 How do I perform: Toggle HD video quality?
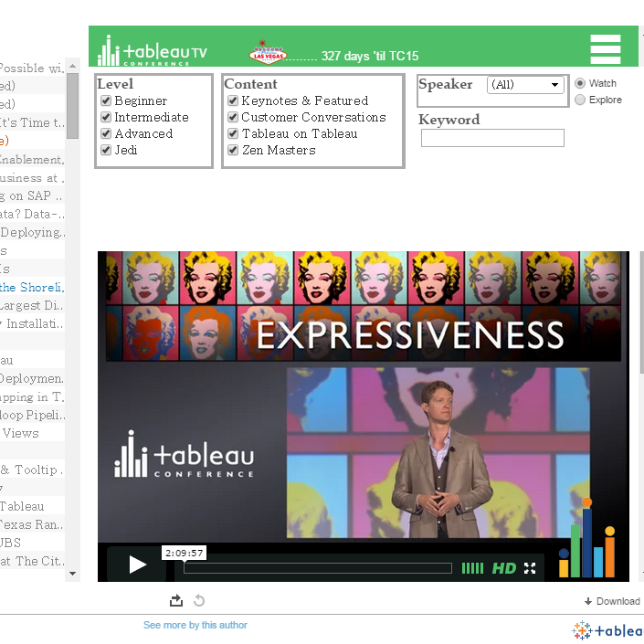pos(504,568)
